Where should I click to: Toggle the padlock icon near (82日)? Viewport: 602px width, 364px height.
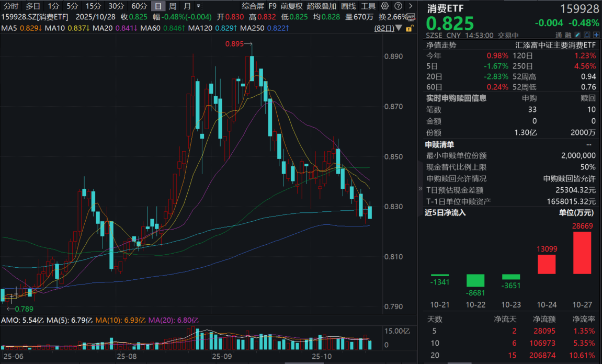(409, 30)
